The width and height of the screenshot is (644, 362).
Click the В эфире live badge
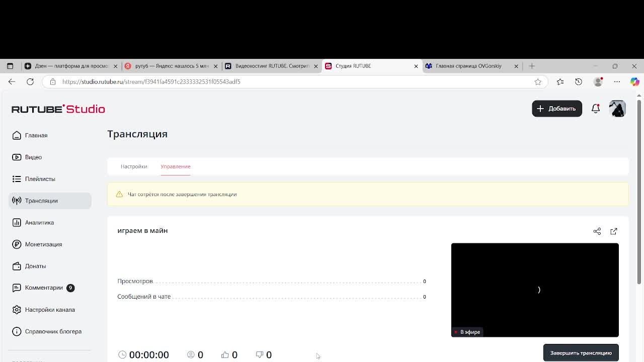pyautogui.click(x=467, y=332)
